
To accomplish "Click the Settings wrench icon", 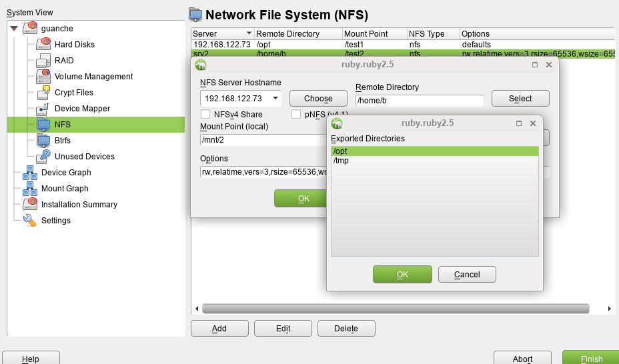I will 30,221.
